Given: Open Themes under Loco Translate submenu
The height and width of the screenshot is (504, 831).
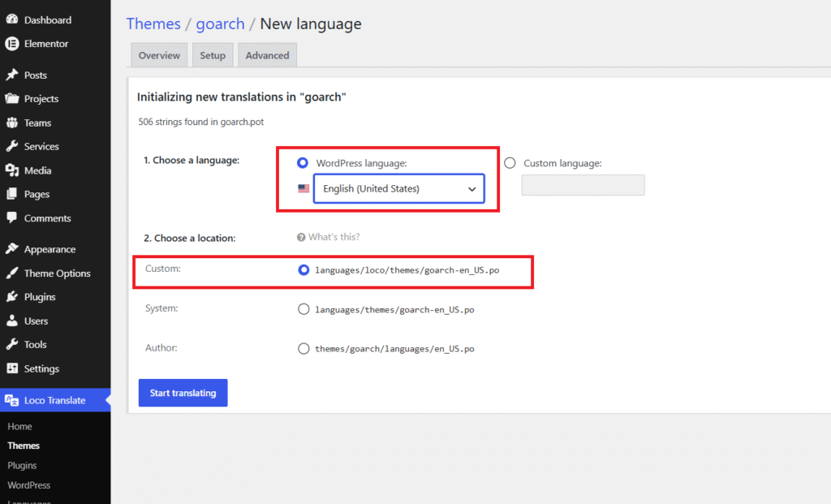Looking at the screenshot, I should tap(24, 446).
